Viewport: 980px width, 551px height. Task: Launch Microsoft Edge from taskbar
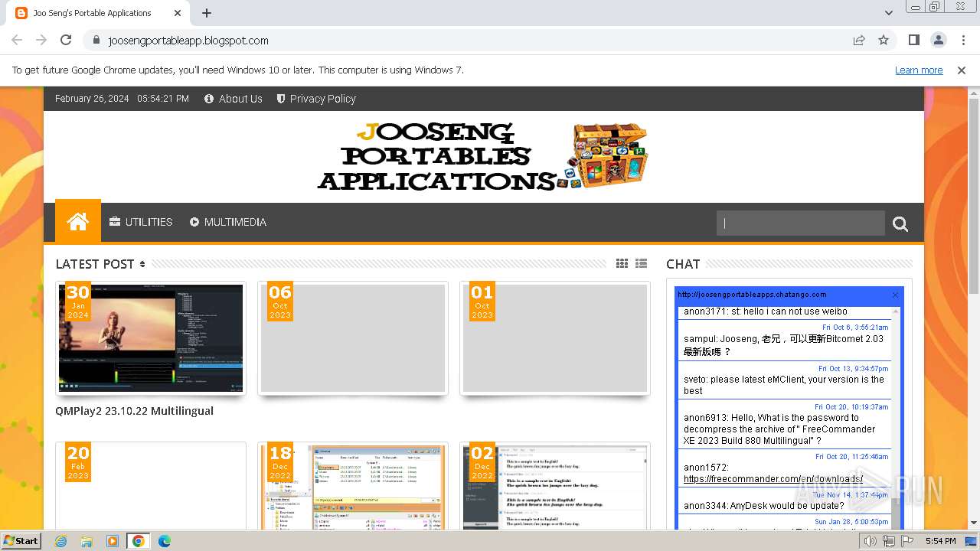[x=165, y=541]
